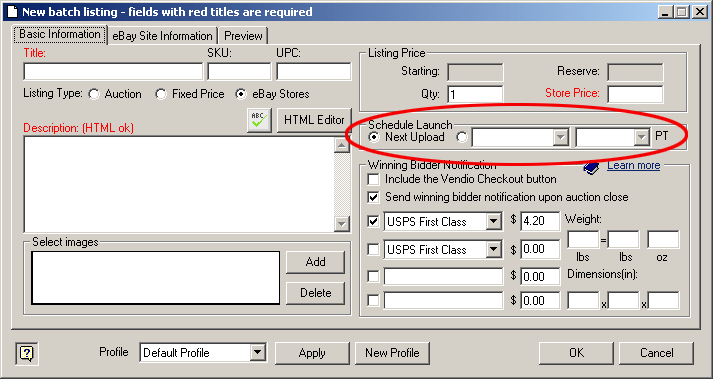This screenshot has height=379, width=713.
Task: Select the scheduled date radio button
Action: [462, 137]
